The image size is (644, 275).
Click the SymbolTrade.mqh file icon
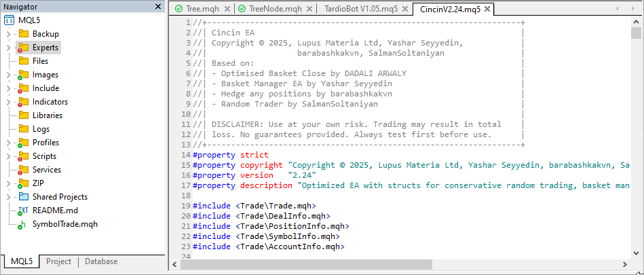(23, 224)
